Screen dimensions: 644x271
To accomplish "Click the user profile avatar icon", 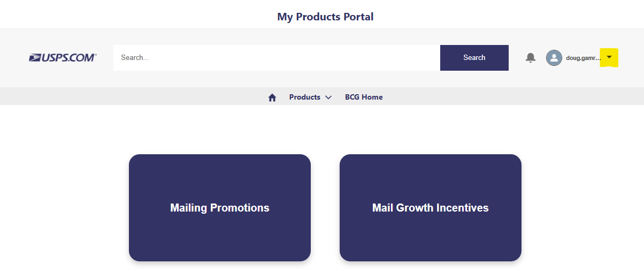I will (554, 58).
